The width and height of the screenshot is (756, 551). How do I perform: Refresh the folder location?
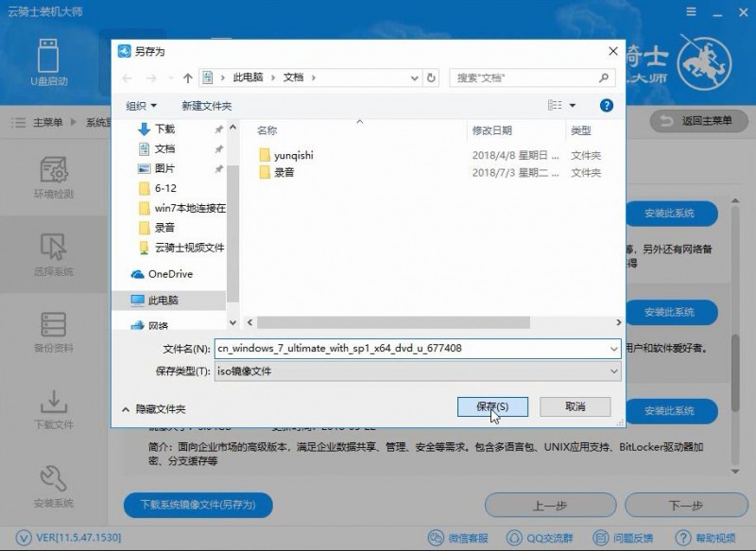click(x=431, y=77)
